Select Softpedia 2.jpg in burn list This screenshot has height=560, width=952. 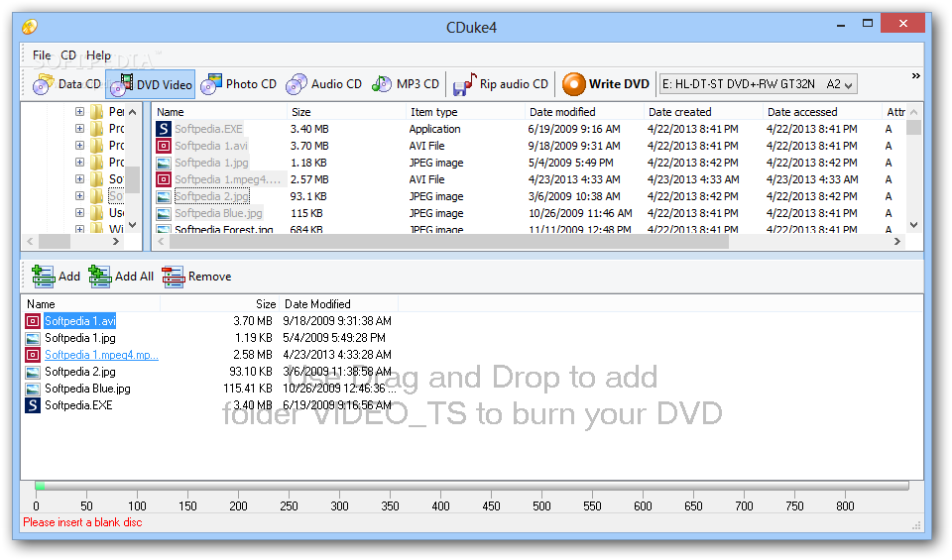[x=80, y=372]
